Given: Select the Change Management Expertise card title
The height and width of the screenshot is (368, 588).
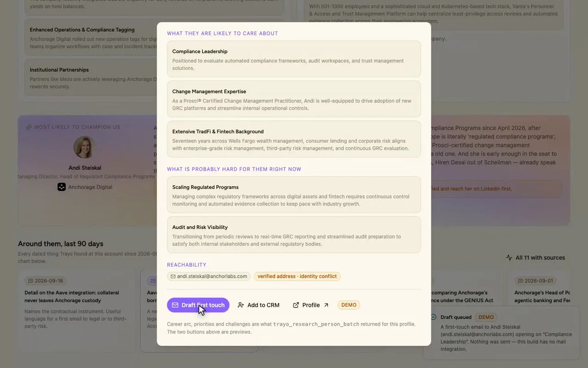Looking at the screenshot, I should [209, 92].
